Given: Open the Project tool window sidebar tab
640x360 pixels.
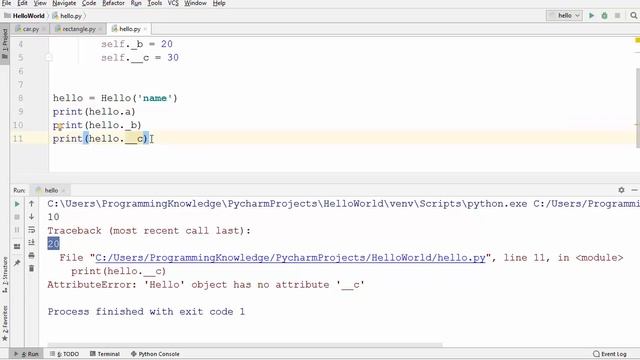Looking at the screenshot, I should pos(5,44).
